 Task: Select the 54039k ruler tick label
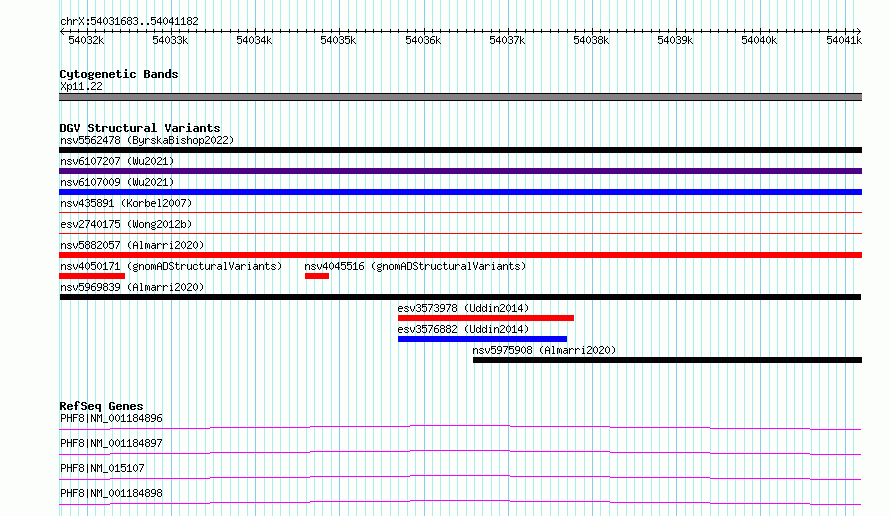(x=675, y=40)
